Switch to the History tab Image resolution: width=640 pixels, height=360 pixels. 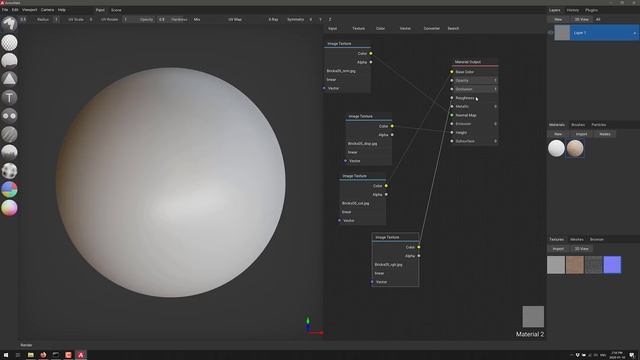point(573,10)
